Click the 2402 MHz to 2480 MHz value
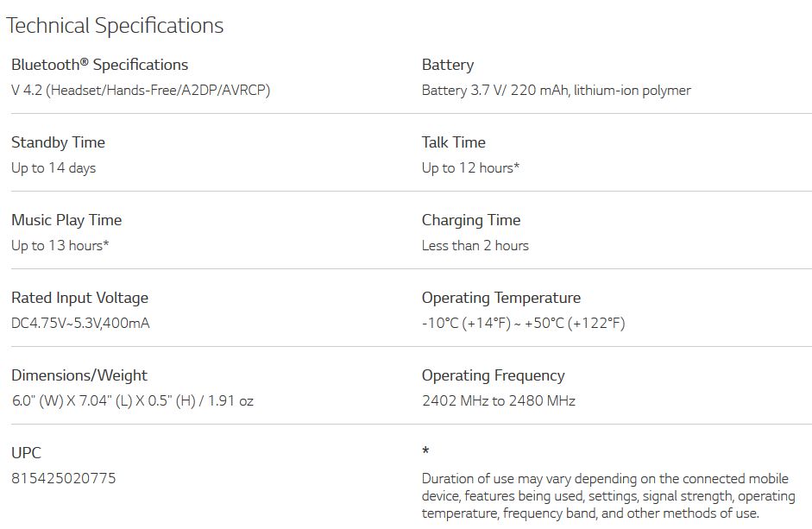 tap(498, 400)
